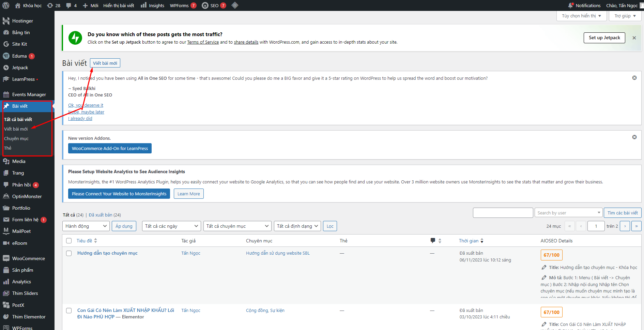The height and width of the screenshot is (330, 644).
Task: Open Hiển thị bài viết in admin bar
Action: [x=119, y=5]
